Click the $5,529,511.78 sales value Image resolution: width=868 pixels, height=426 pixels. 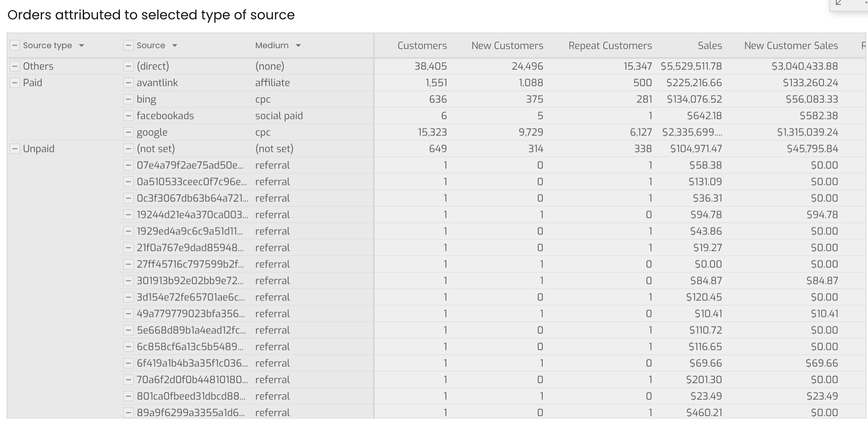pyautogui.click(x=691, y=66)
